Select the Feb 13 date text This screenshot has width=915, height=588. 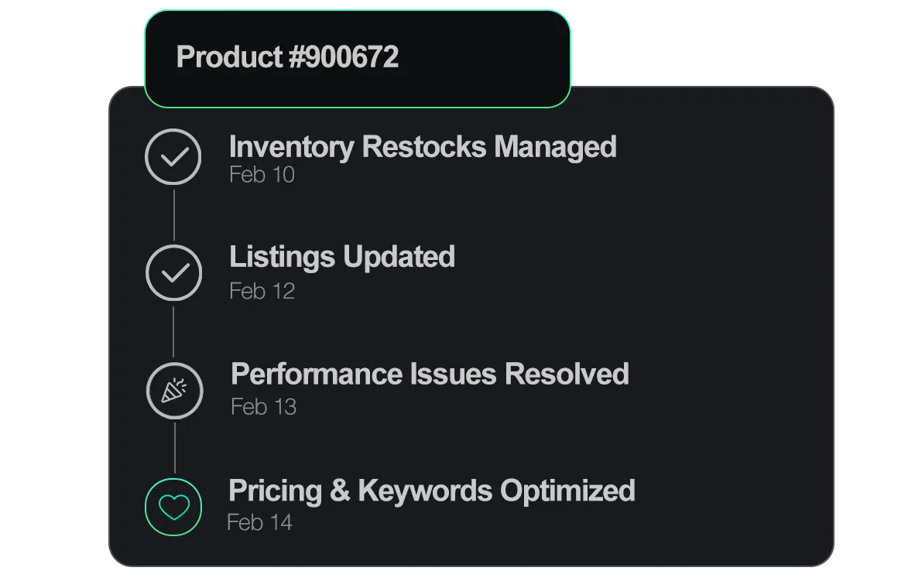(x=264, y=407)
